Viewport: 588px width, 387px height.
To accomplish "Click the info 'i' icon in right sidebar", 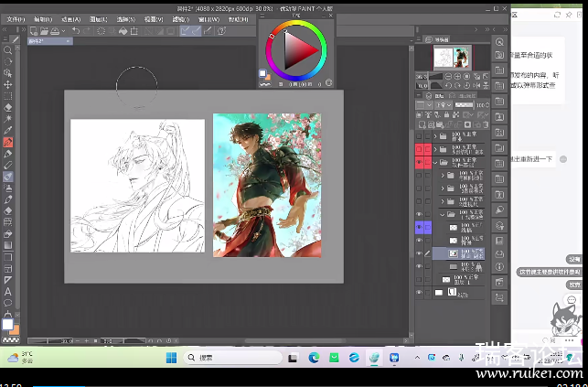I will click(x=499, y=266).
